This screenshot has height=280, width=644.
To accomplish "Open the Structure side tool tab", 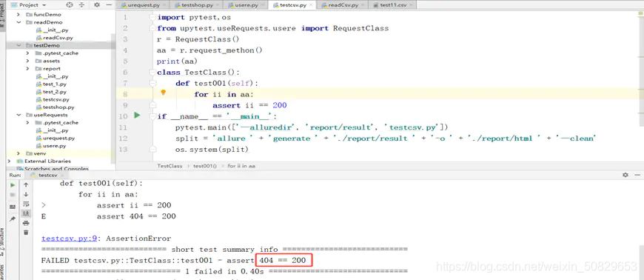I will 2,241.
